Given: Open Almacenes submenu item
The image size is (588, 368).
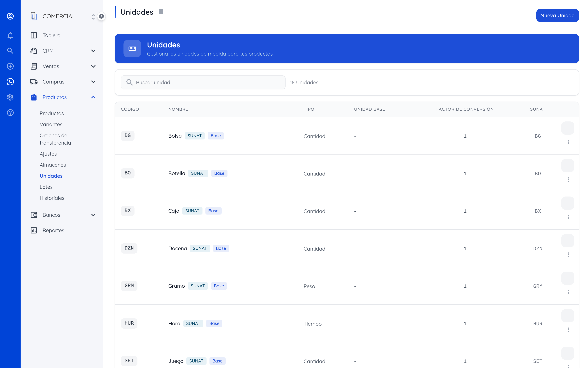Looking at the screenshot, I should click(x=53, y=165).
